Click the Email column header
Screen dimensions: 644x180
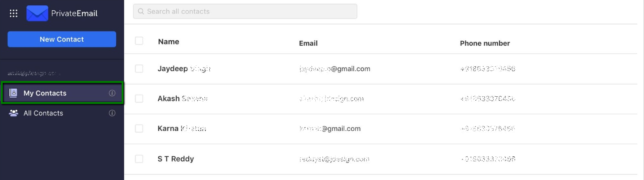[308, 43]
